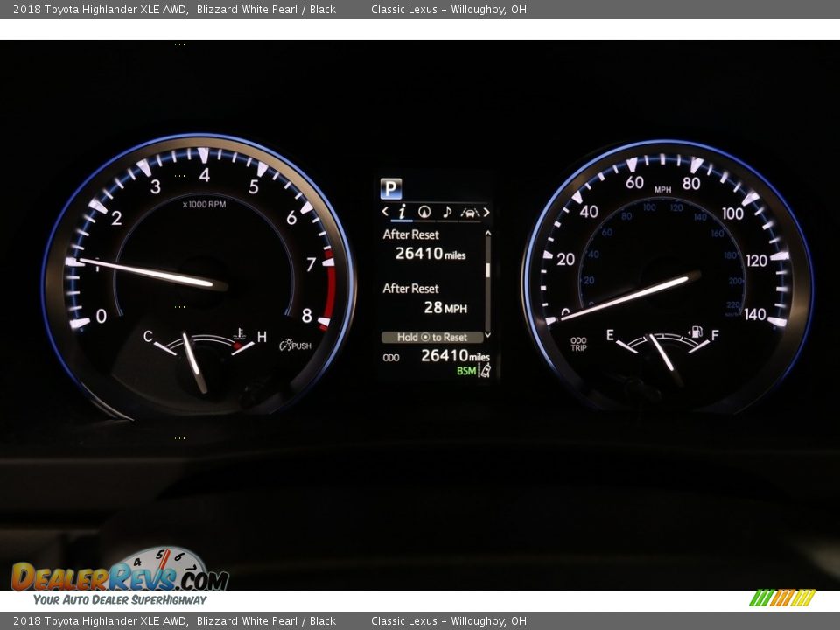Image resolution: width=840 pixels, height=630 pixels.
Task: Click the x1000 RPM label
Action: tap(204, 204)
